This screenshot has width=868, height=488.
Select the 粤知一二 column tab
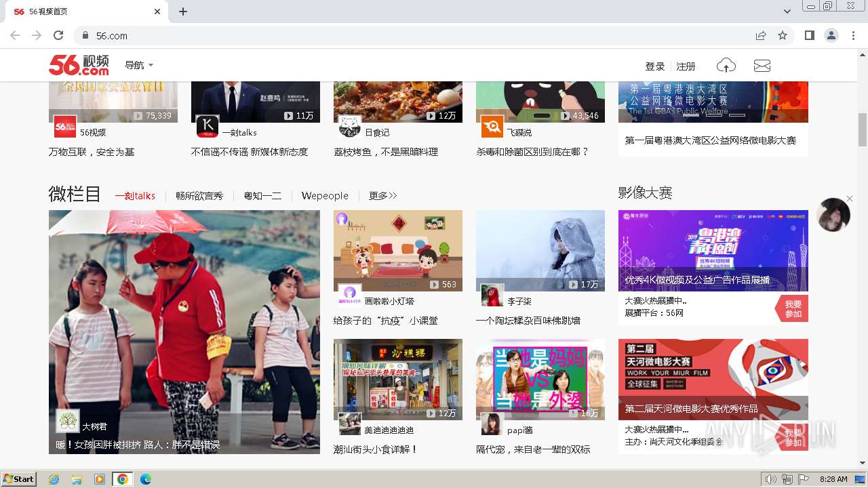262,196
